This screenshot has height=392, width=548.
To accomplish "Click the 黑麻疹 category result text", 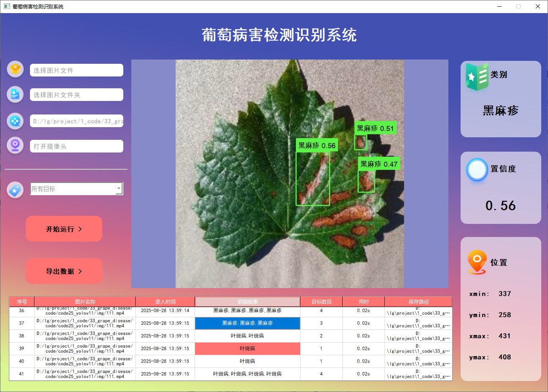I will (x=501, y=111).
